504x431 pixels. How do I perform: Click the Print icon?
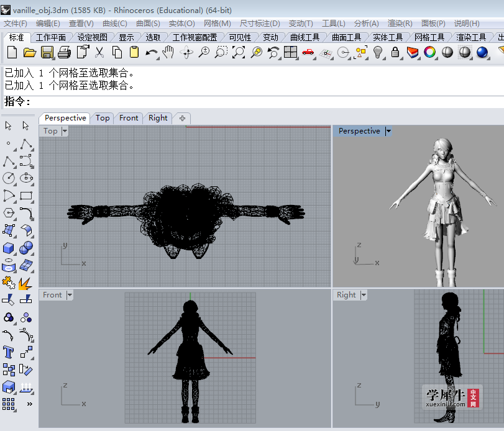[x=64, y=52]
